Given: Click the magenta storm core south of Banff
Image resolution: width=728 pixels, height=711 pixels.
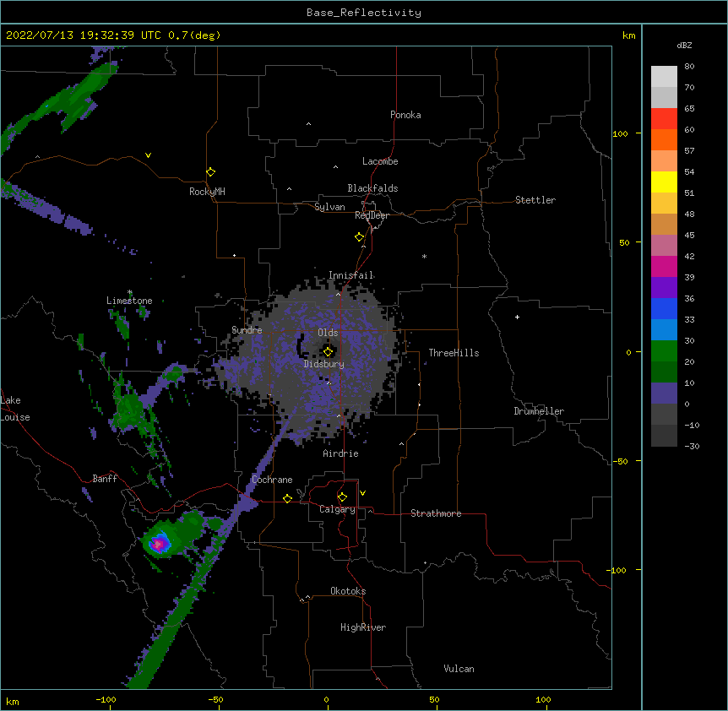Looking at the screenshot, I should pos(160,544).
